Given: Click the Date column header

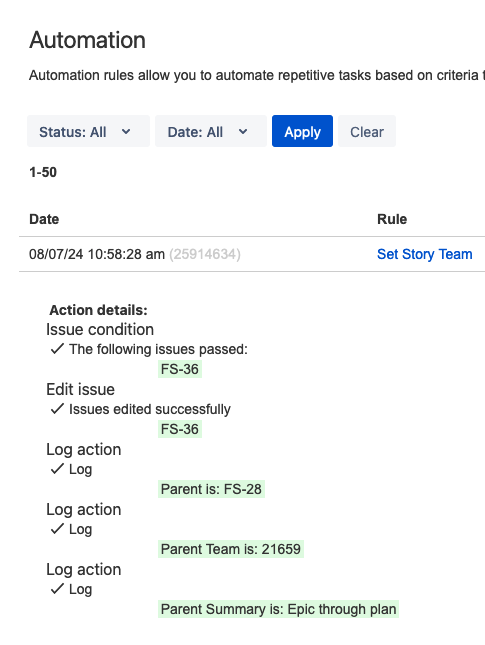Looking at the screenshot, I should (x=44, y=219).
